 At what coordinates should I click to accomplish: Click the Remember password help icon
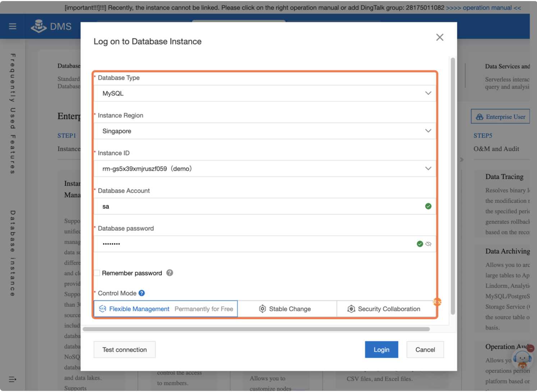point(169,273)
